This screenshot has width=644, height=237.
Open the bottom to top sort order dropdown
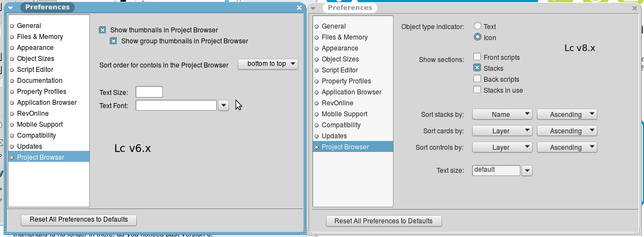pos(267,64)
